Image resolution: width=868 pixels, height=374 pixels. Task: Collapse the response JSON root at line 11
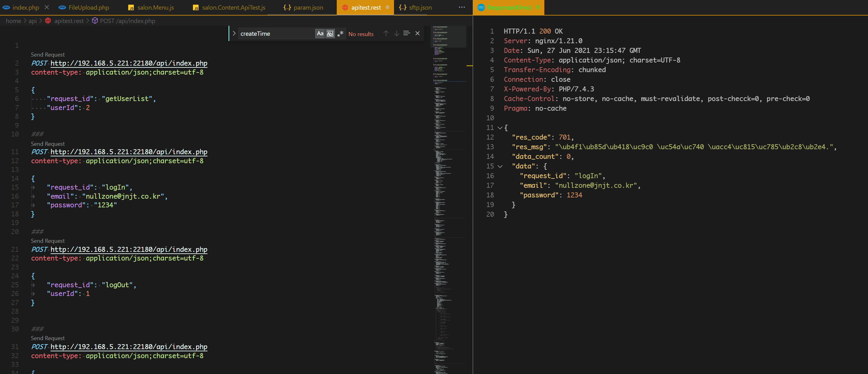pyautogui.click(x=500, y=128)
